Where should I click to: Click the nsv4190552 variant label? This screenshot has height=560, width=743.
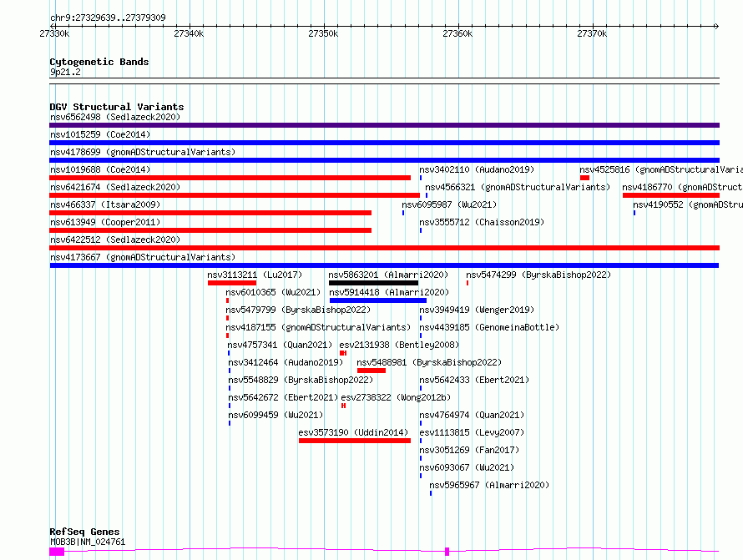click(688, 204)
